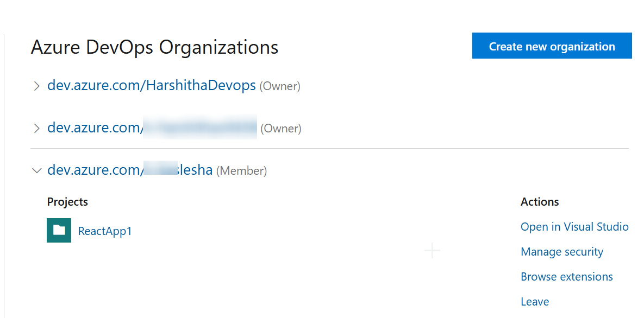Open Manage security for the organization
644x318 pixels.
coord(561,251)
